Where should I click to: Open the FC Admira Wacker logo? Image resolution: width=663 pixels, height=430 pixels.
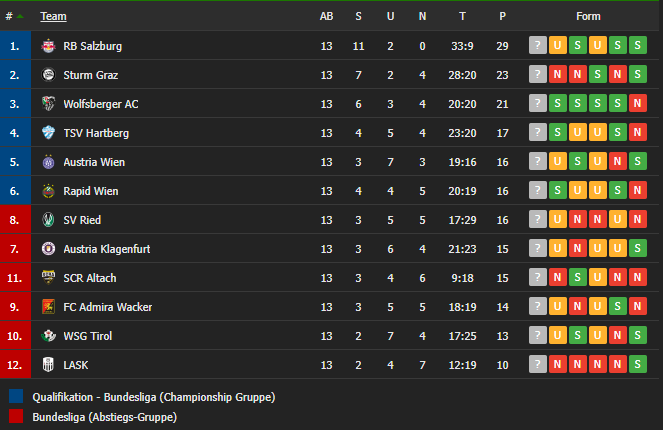48,307
